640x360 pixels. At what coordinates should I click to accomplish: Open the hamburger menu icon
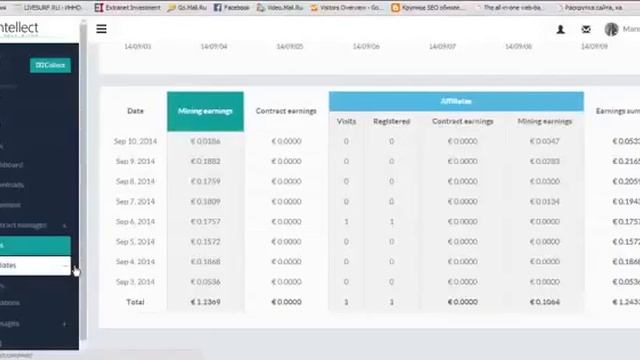pyautogui.click(x=101, y=29)
